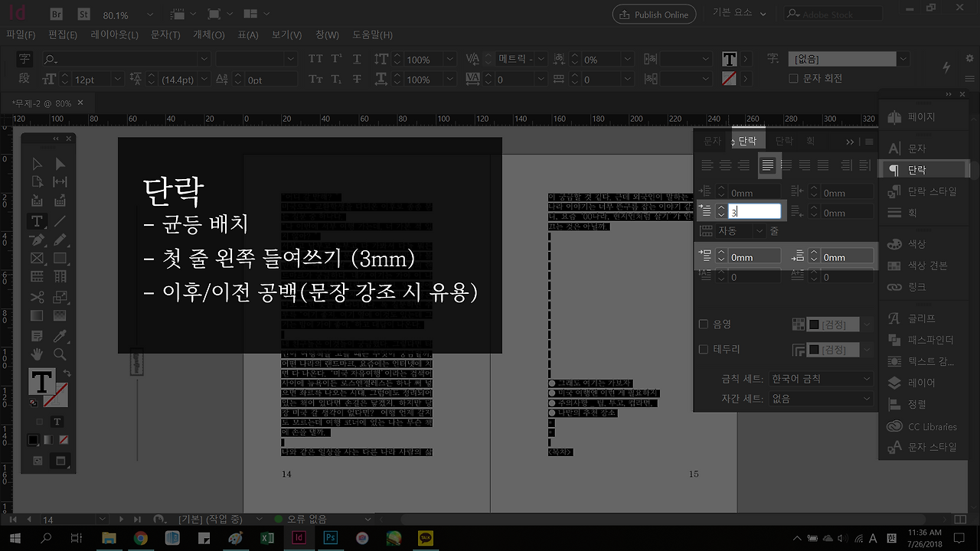Open the 패스파인더 (Pathfinder) panel

923,339
